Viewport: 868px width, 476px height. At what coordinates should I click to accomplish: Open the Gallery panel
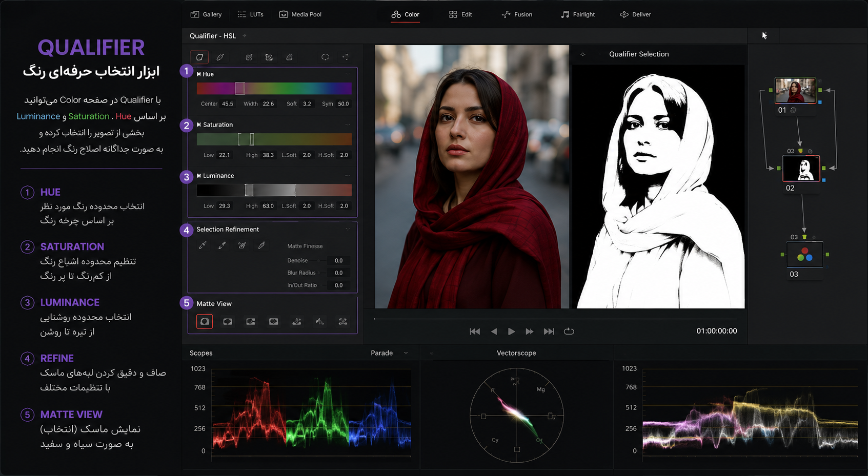pos(206,14)
